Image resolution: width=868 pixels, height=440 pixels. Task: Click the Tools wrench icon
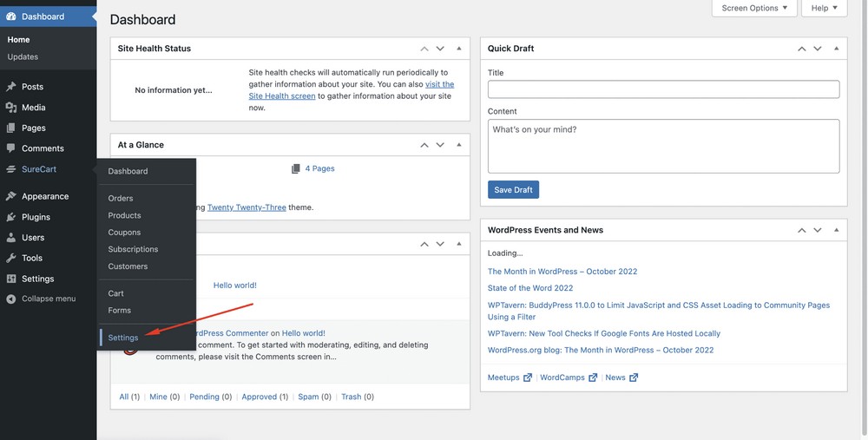(11, 258)
